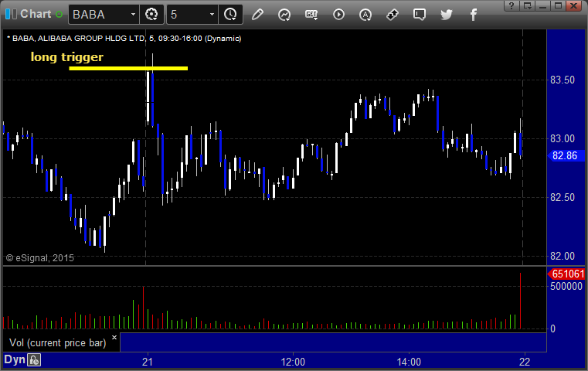Click the chart window bars icon

click(x=11, y=14)
